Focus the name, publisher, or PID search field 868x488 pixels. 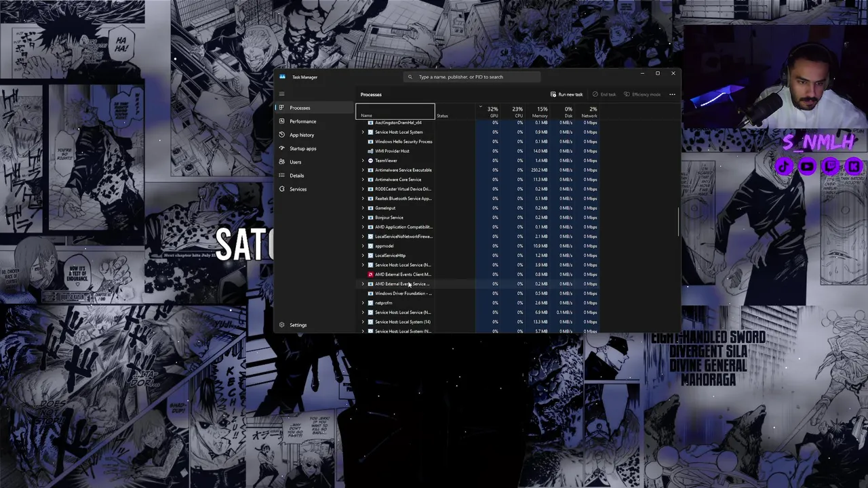(x=472, y=77)
